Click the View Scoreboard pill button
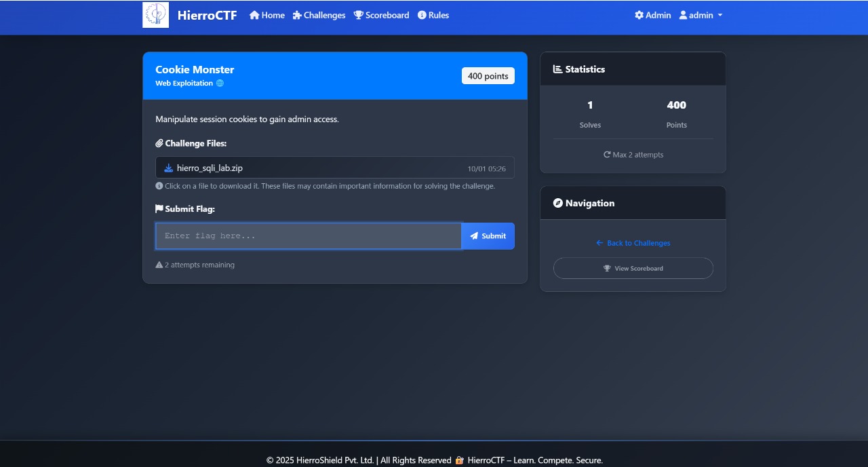The width and height of the screenshot is (868, 467). tap(633, 268)
